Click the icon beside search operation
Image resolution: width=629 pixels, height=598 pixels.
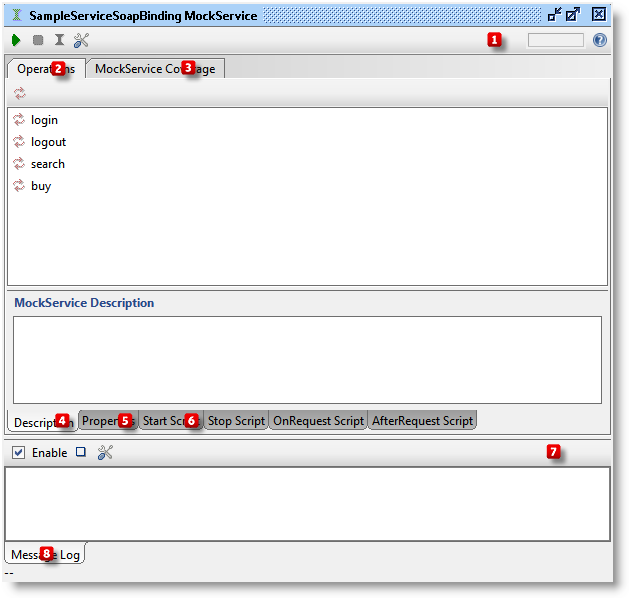(x=19, y=164)
